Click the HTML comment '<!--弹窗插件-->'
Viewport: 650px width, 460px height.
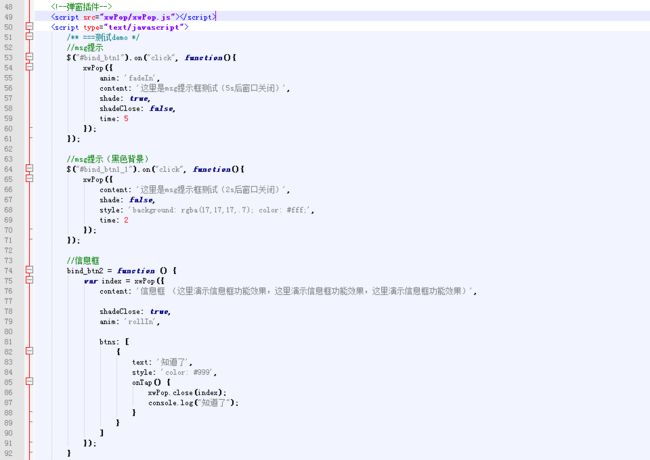coord(81,7)
